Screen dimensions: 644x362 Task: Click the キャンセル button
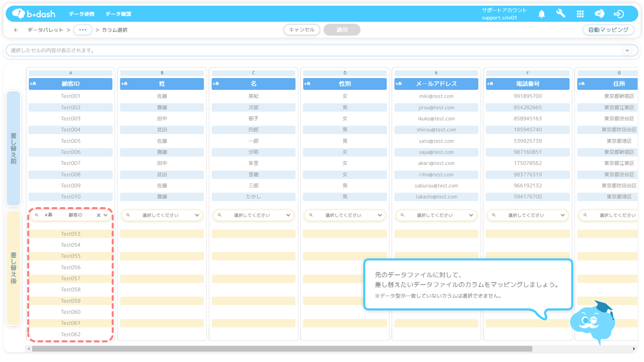coord(302,30)
